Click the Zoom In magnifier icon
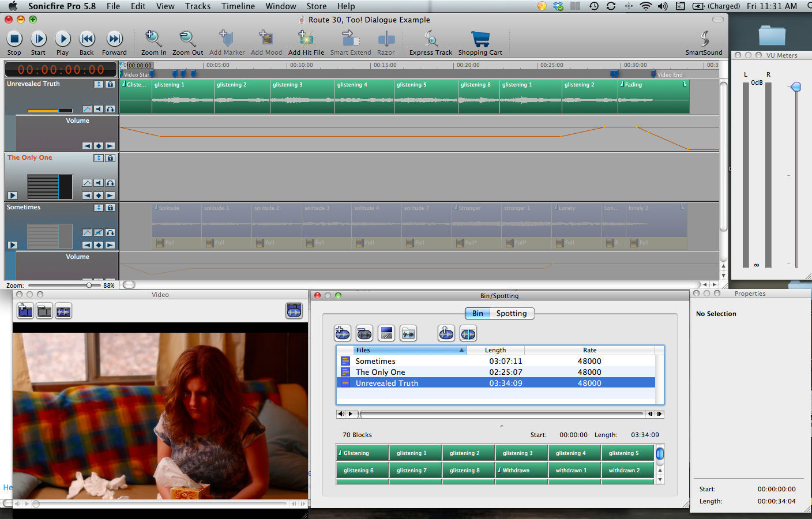This screenshot has height=519, width=812. [153, 39]
